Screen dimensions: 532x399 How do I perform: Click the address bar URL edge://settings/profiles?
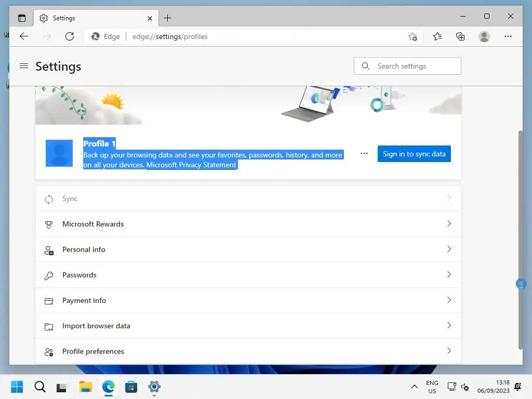click(x=170, y=37)
